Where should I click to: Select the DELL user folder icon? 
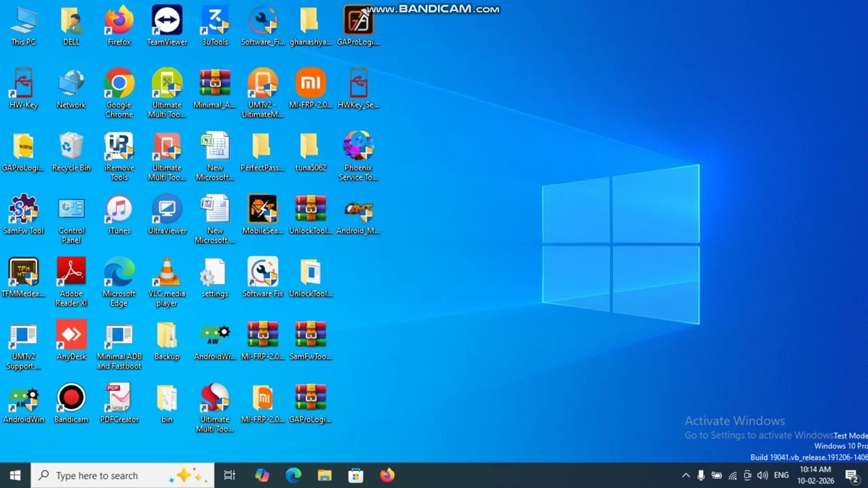tap(71, 26)
